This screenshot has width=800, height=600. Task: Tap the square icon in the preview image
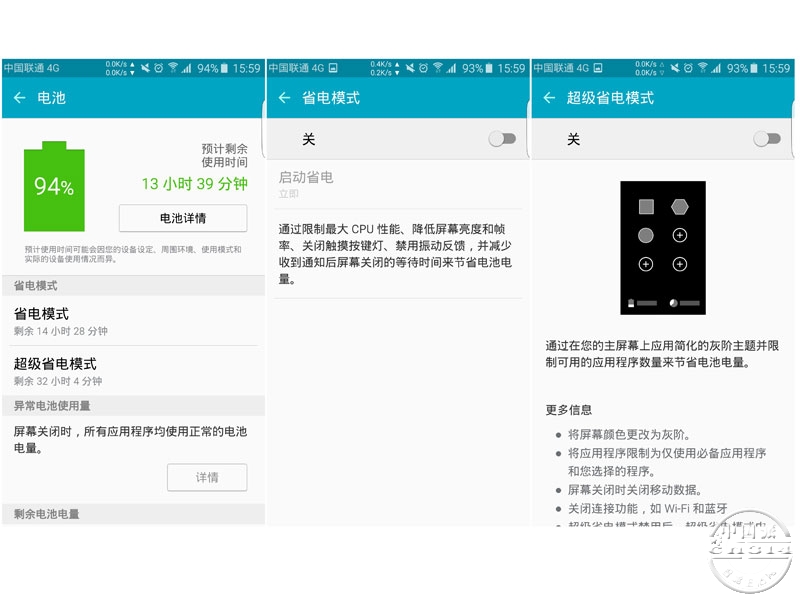click(x=646, y=207)
